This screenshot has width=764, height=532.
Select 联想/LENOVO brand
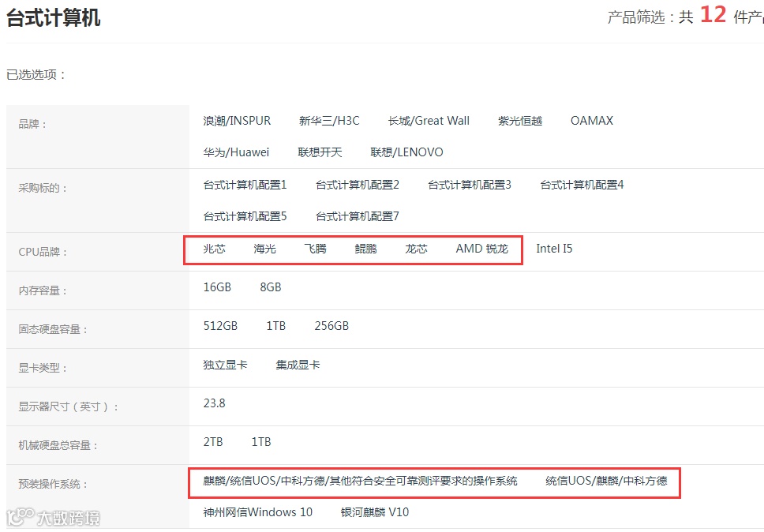406,152
